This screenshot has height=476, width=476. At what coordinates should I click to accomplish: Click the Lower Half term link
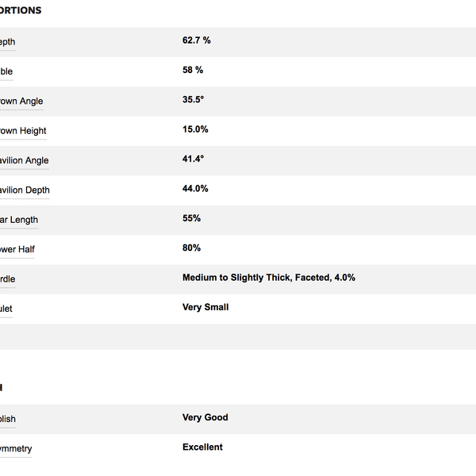(x=17, y=250)
